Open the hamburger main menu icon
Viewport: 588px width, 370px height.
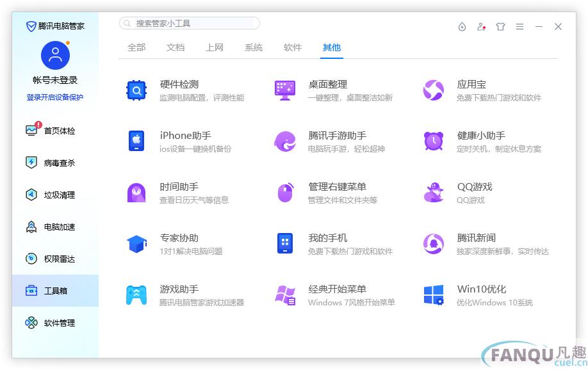[x=519, y=27]
